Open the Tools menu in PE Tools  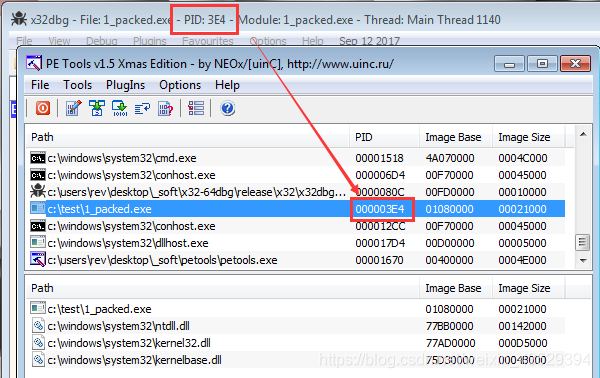78,85
